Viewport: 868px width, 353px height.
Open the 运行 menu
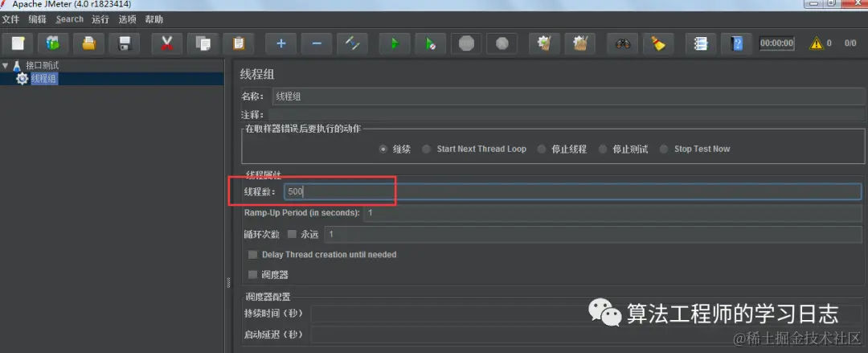100,19
